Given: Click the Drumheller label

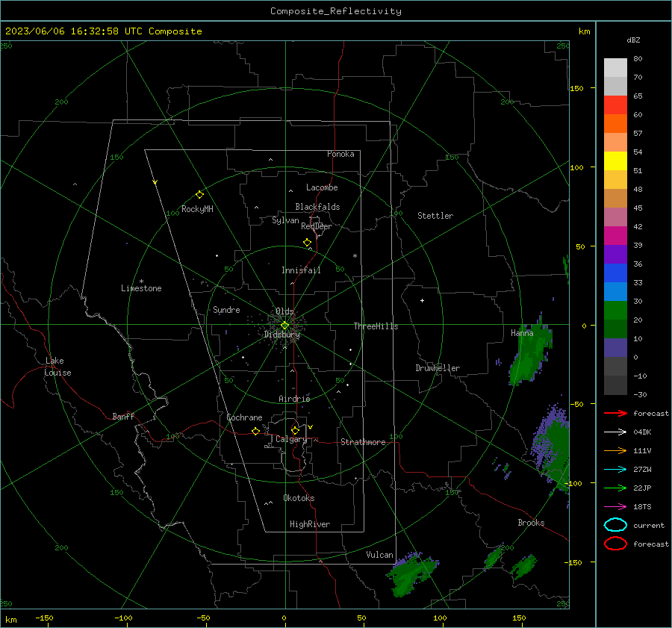Looking at the screenshot, I should click(438, 368).
